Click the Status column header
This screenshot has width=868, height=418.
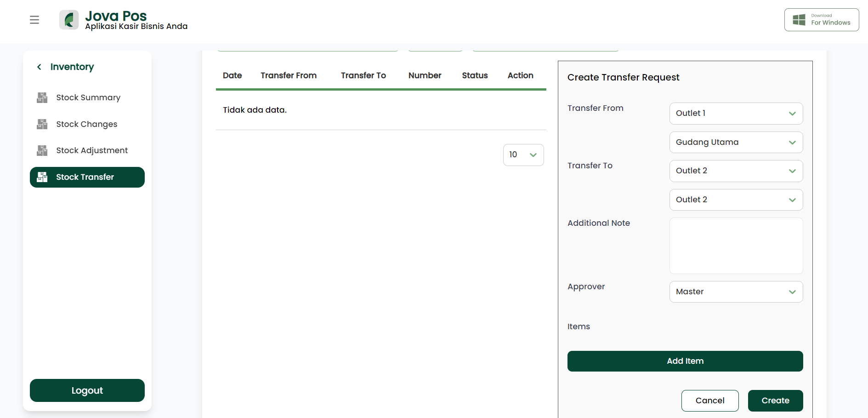click(x=475, y=75)
